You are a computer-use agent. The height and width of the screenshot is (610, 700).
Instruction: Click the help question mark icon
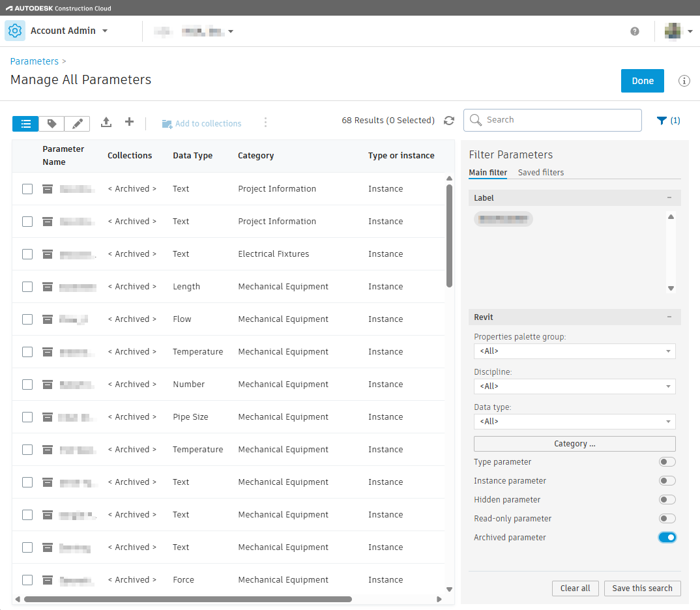(x=634, y=31)
